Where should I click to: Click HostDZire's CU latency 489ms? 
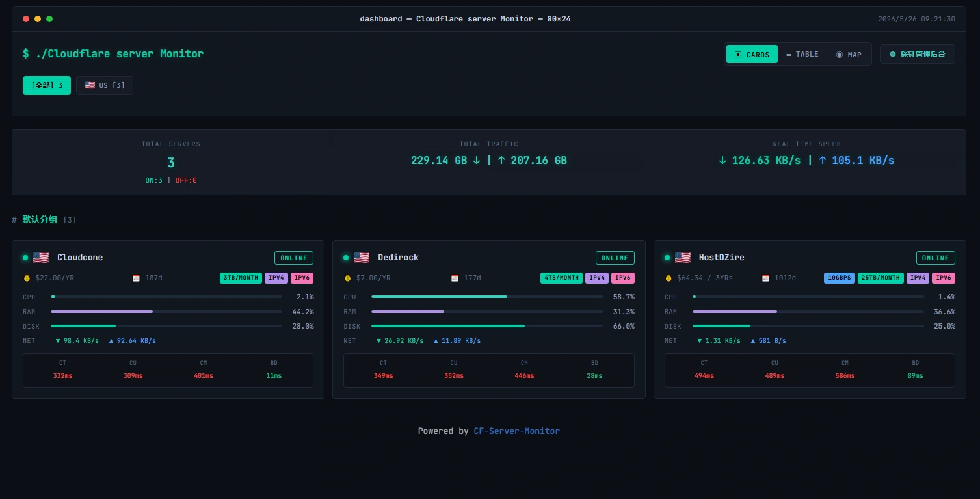[775, 376]
